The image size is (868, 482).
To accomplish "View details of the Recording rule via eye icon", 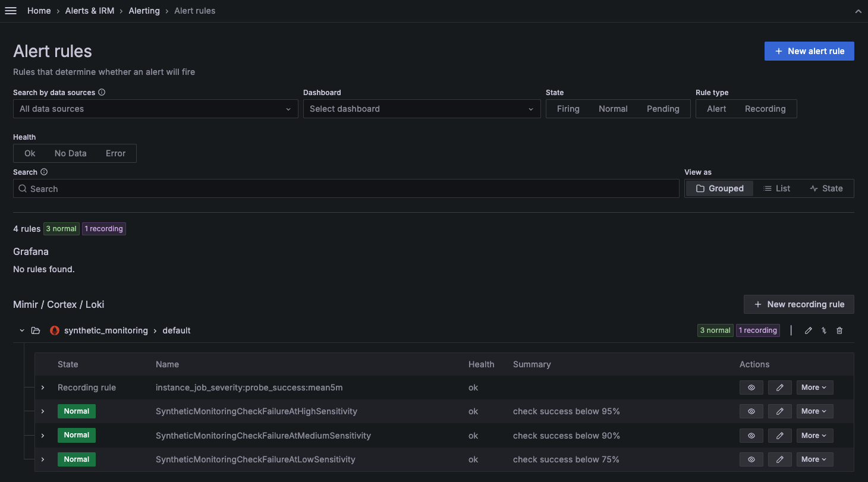I will [751, 387].
